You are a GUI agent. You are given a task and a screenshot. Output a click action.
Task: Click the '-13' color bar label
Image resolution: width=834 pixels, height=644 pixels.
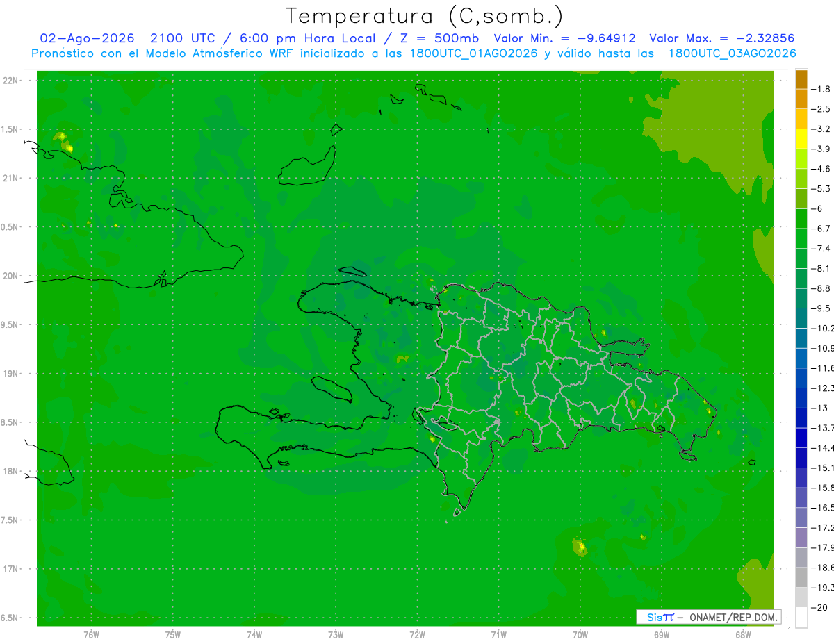coord(820,408)
